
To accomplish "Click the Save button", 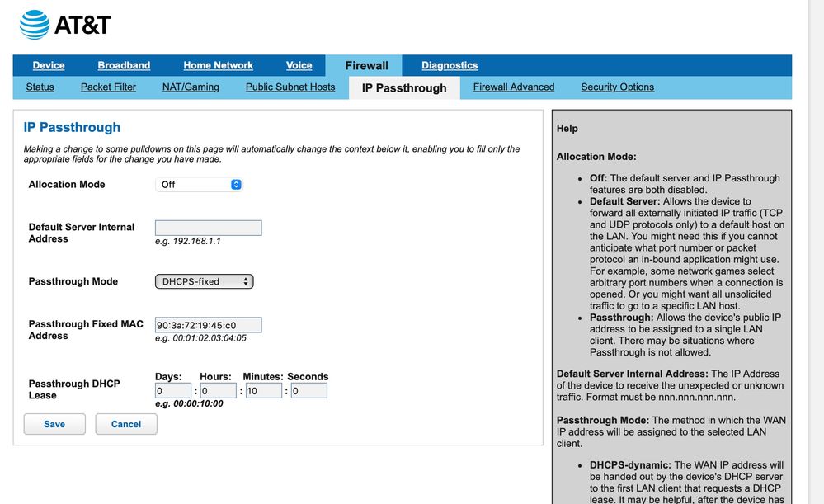I will (x=54, y=424).
